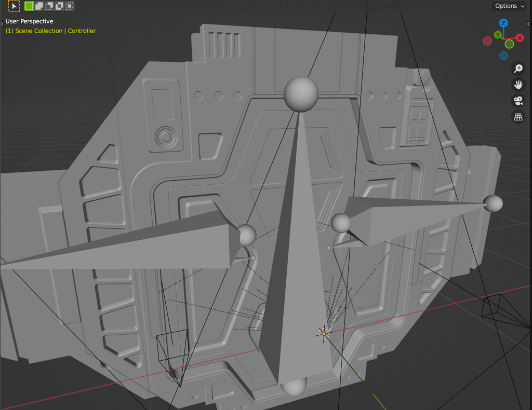532x410 pixels.
Task: Choose the Set New Selection mode icon
Action: pos(29,6)
